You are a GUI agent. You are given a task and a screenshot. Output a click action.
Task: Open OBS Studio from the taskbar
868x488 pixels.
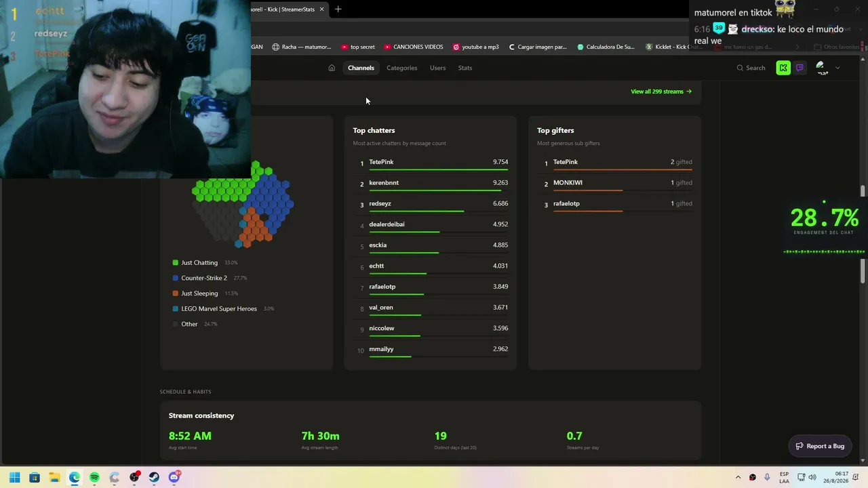point(134,477)
